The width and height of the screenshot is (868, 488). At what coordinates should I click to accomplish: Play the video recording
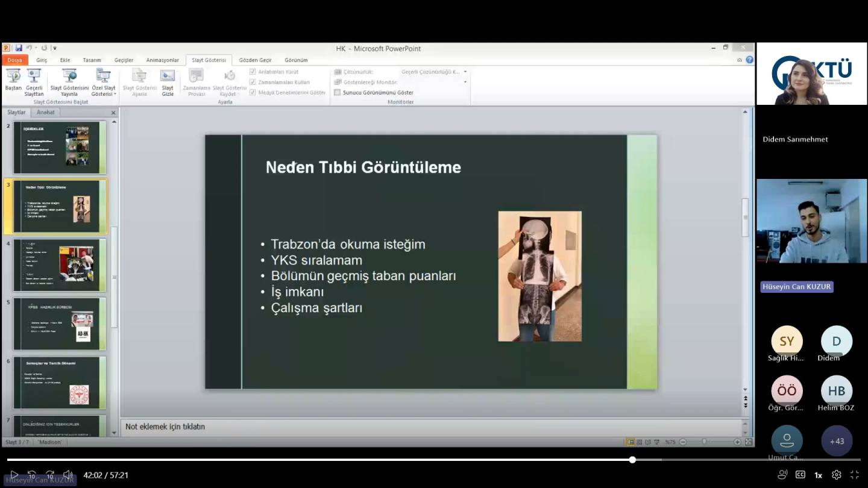coord(14,475)
